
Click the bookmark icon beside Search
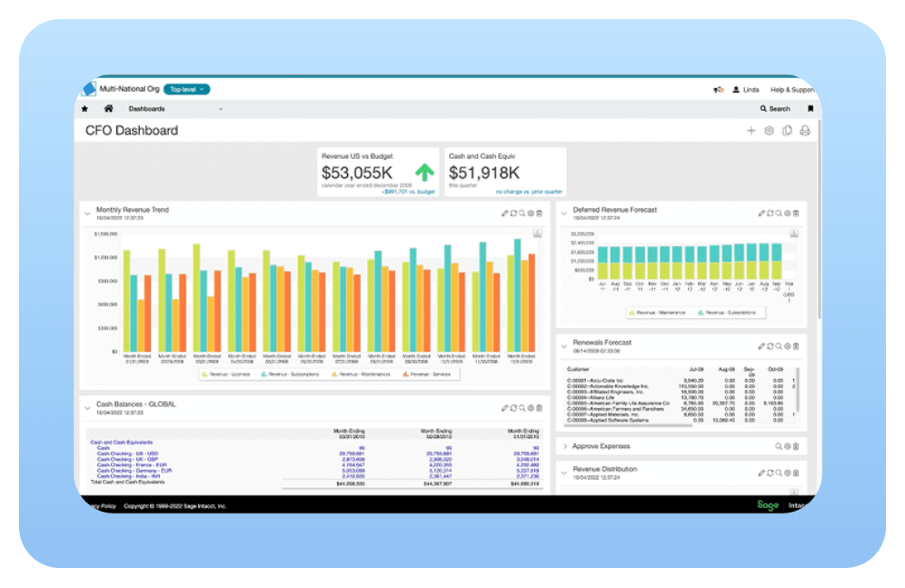pos(811,108)
